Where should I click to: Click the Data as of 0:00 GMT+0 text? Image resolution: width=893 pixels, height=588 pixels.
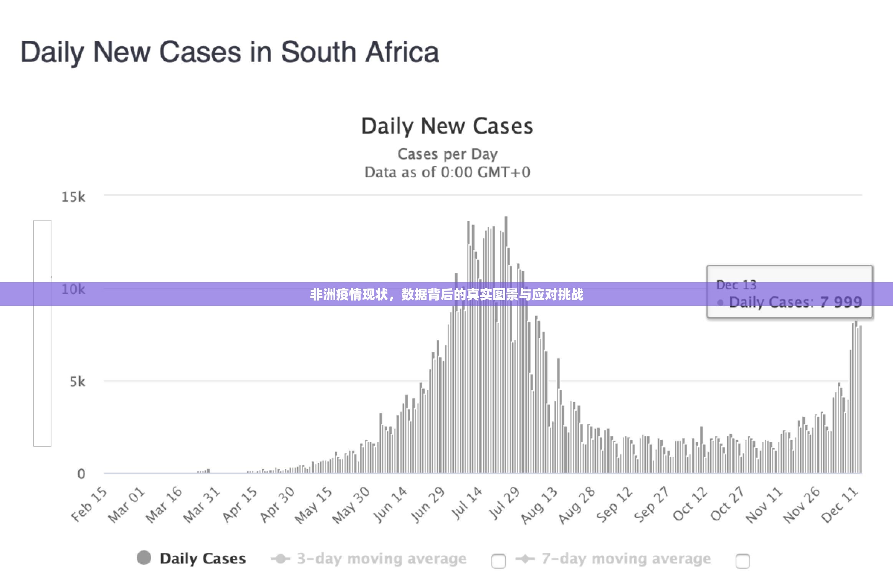tap(447, 172)
